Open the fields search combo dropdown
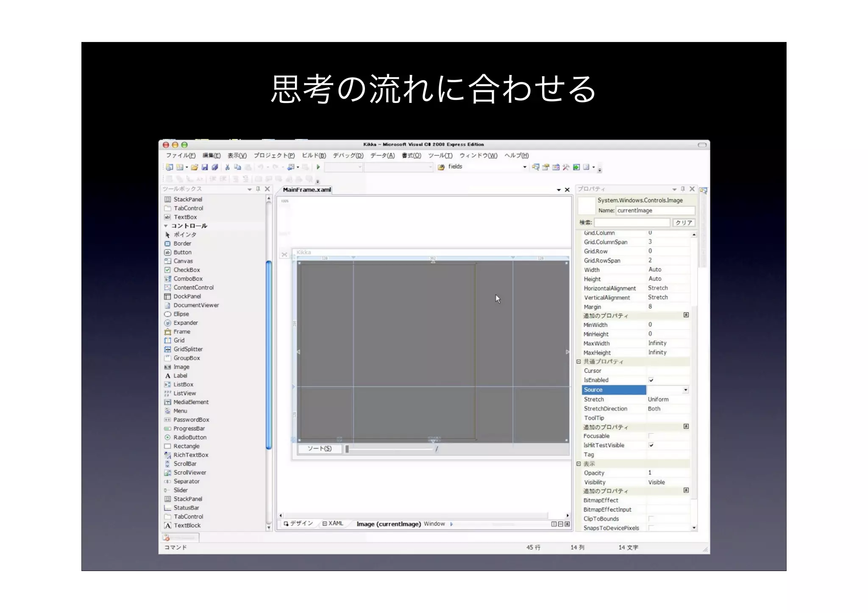Screen dimensions: 868x613 [524, 167]
